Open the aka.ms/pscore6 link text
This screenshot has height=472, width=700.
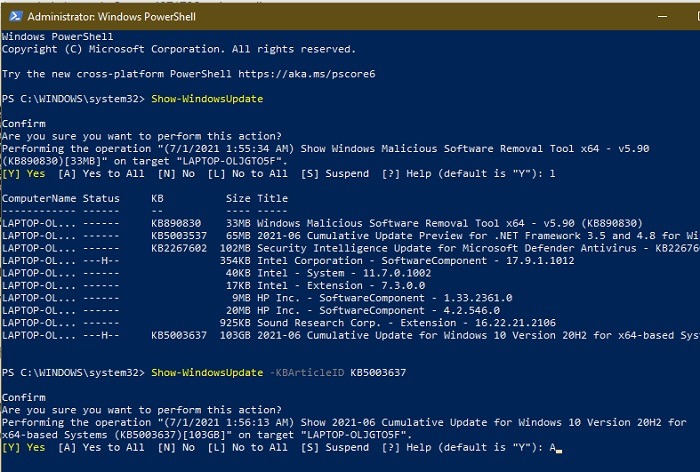(x=330, y=73)
